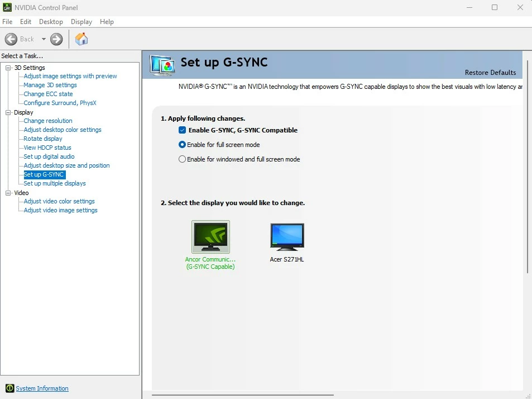Open View HDCP status
Screen dimensions: 532x399
click(47, 148)
